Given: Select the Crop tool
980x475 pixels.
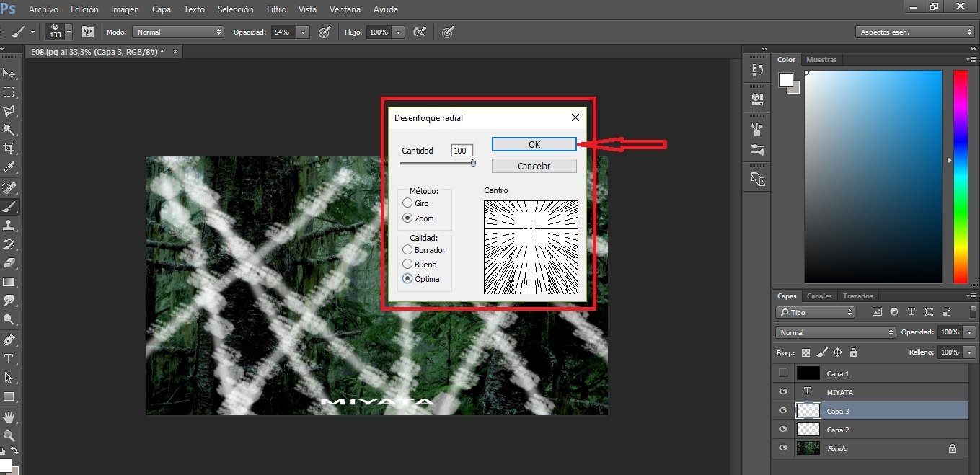Looking at the screenshot, I should tap(9, 148).
